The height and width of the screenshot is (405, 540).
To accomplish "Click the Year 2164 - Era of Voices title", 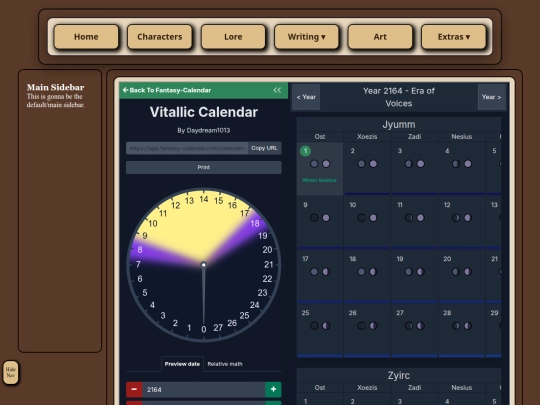I will (x=399, y=97).
